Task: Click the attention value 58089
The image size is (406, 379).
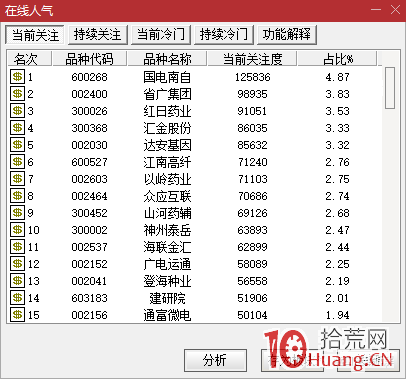Action: (x=252, y=264)
